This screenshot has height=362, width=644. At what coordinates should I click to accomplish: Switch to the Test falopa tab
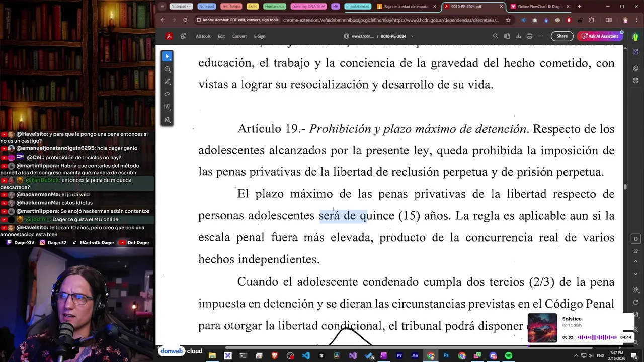(231, 7)
